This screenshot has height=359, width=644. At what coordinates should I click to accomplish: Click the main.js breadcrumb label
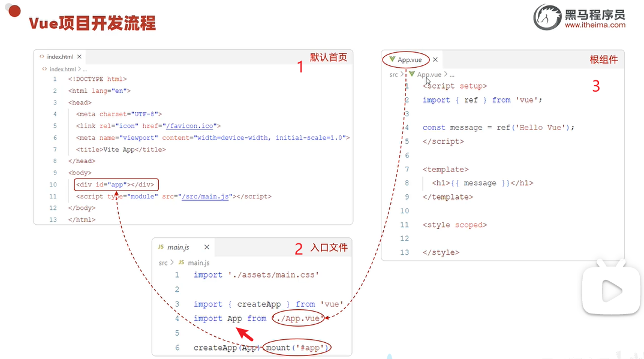(199, 263)
